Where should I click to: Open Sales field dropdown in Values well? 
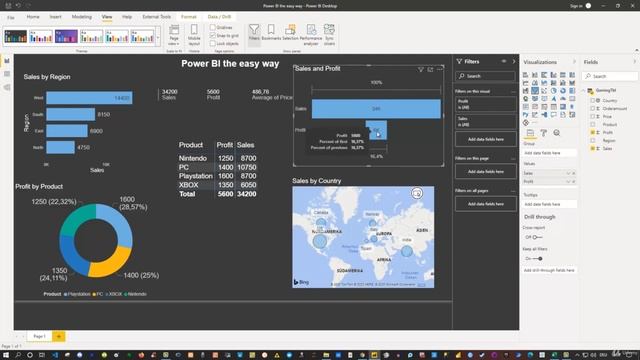568,173
